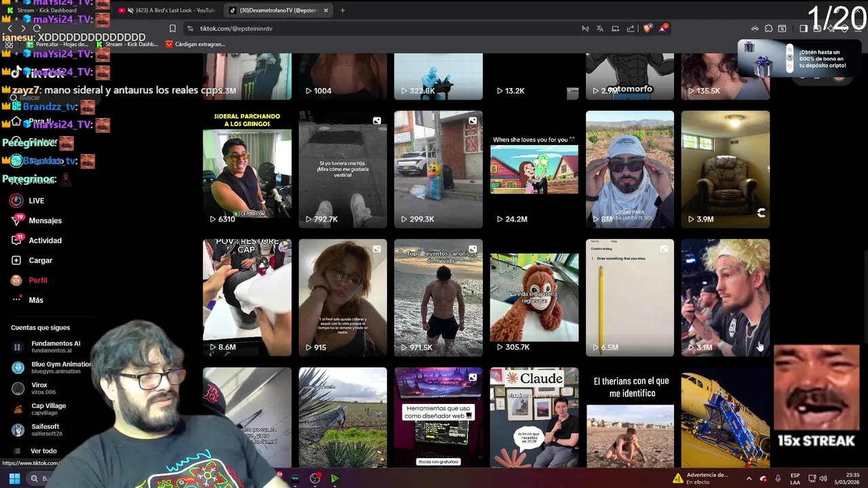
Task: Open Sideral Parchando a los Gringos video
Action: (247, 169)
